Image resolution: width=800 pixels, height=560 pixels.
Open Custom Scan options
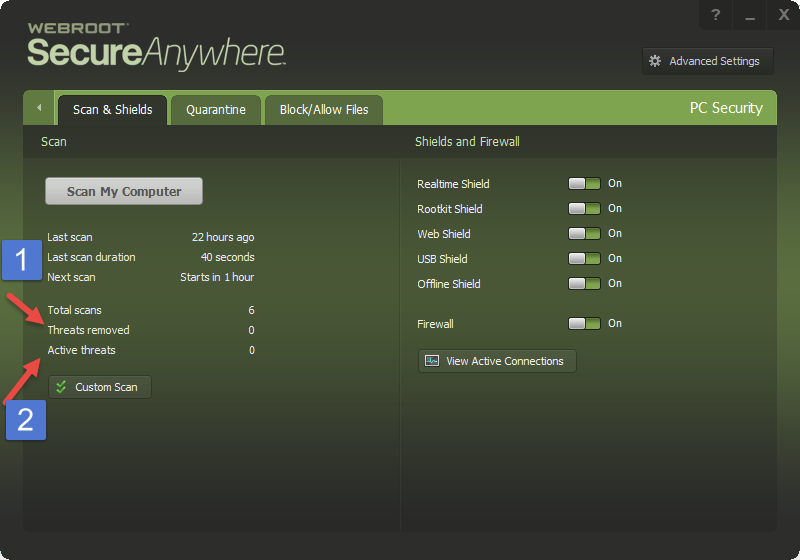[x=100, y=387]
